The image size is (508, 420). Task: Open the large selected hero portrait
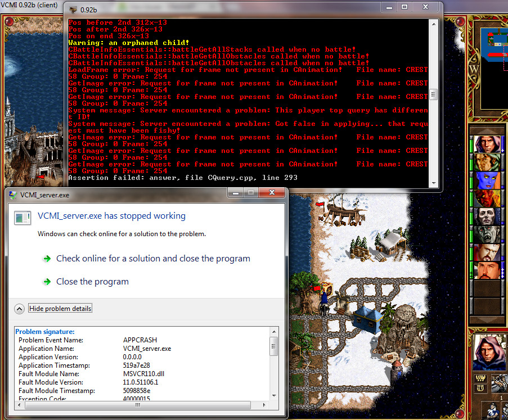[x=488, y=353]
